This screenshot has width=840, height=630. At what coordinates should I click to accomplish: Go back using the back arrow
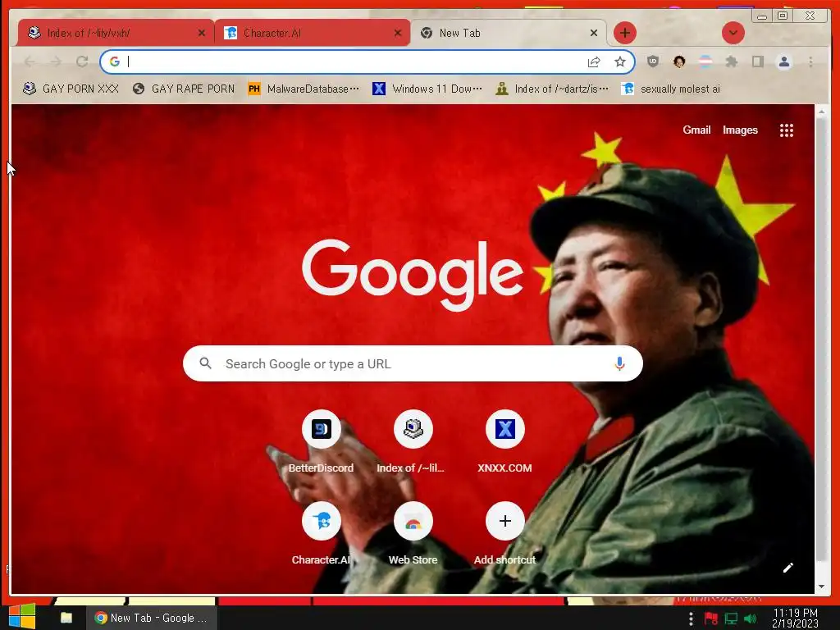point(30,62)
